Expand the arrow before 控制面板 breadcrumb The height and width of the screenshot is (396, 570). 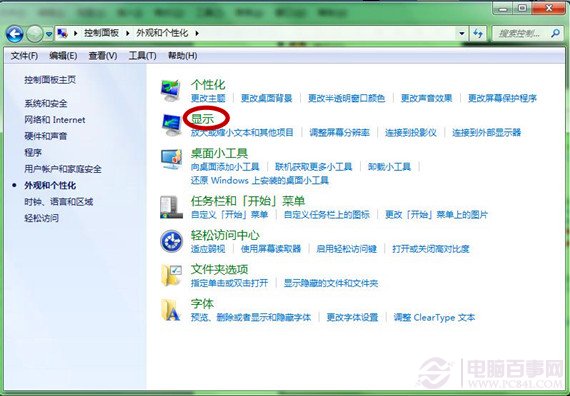click(x=76, y=33)
